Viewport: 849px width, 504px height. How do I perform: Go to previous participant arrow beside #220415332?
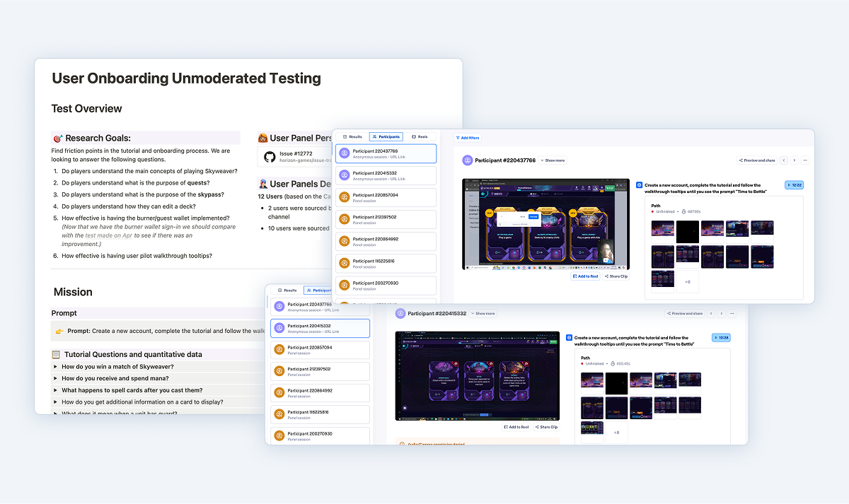click(x=712, y=313)
